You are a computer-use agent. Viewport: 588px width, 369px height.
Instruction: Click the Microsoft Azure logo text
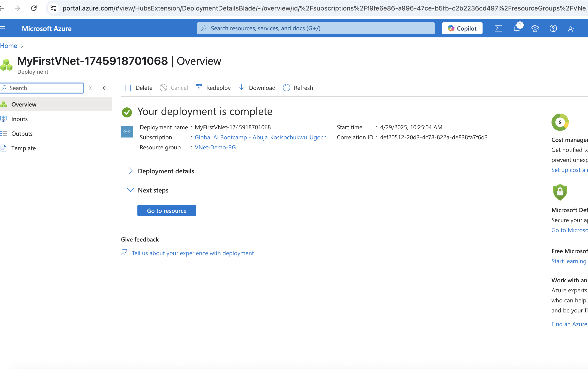[x=47, y=29]
